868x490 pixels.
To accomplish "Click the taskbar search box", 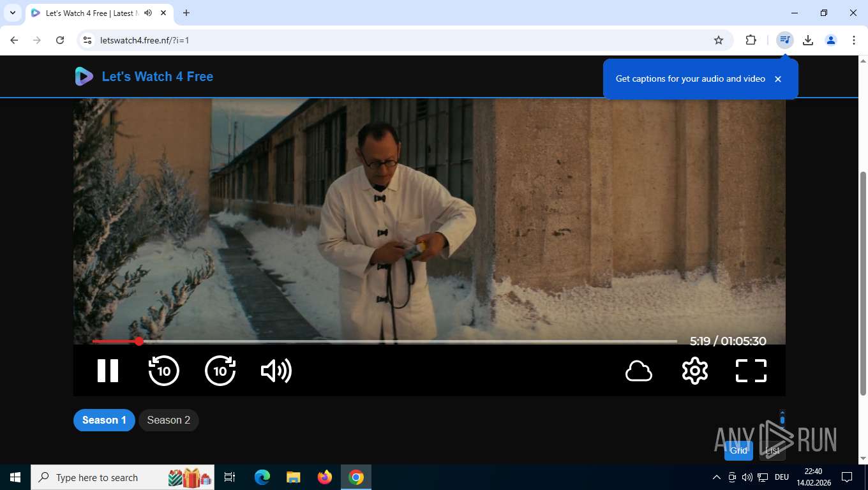I will click(x=123, y=477).
